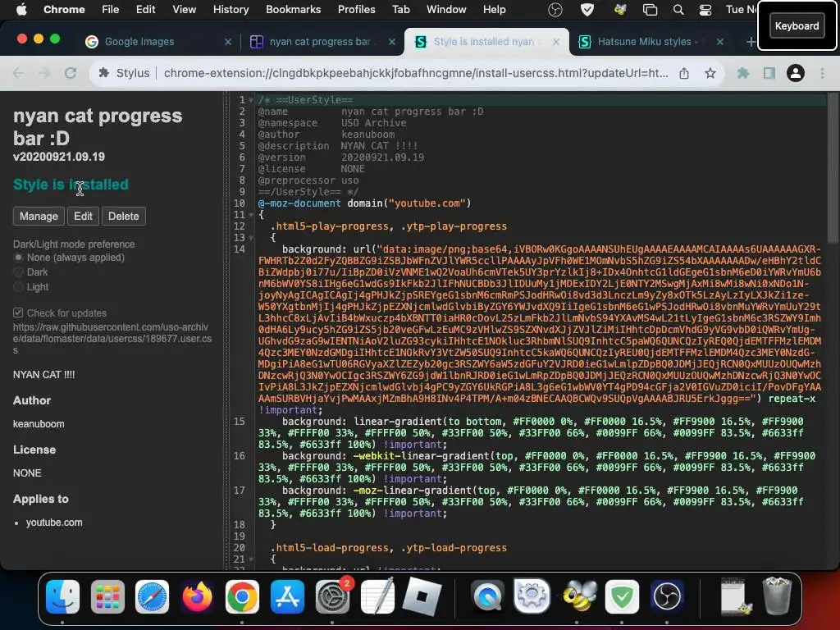840x630 pixels.
Task: Toggle the Check for updates checkbox
Action: [x=18, y=313]
